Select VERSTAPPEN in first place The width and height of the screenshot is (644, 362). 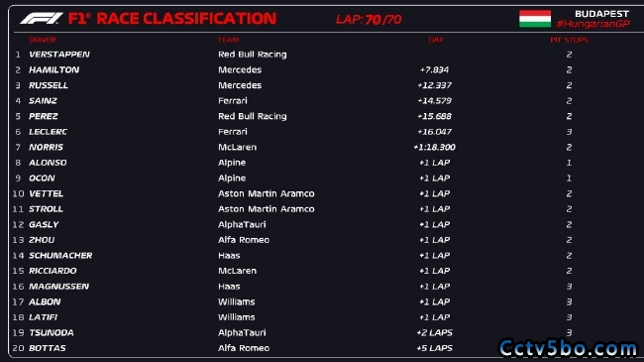tap(59, 55)
